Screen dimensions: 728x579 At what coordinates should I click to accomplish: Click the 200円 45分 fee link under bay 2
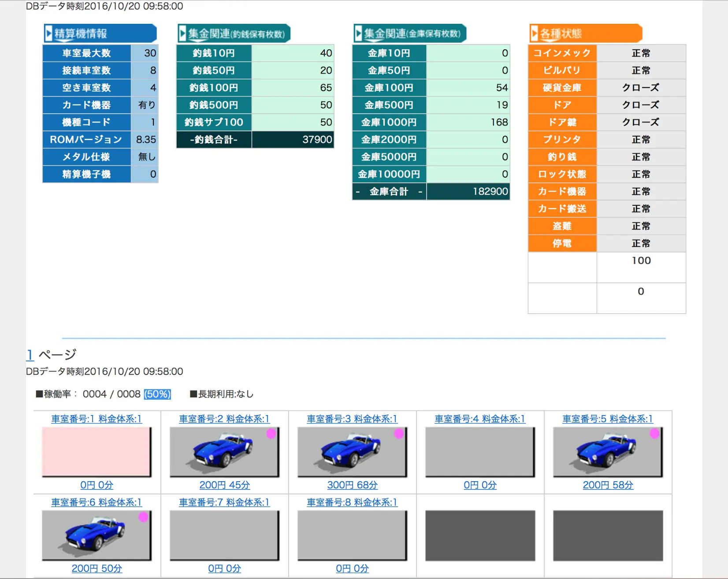point(225,485)
